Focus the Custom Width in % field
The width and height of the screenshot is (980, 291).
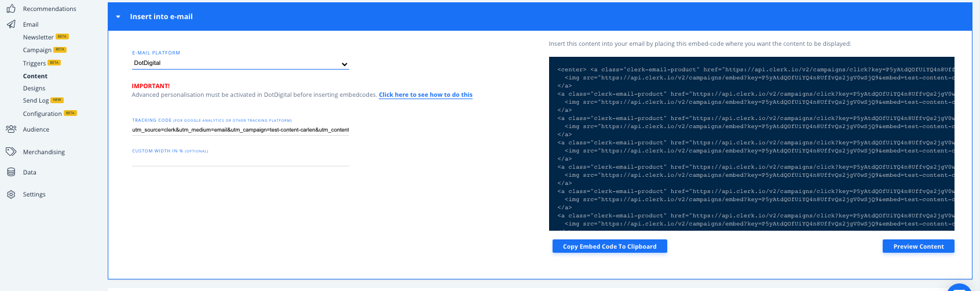coord(240,160)
